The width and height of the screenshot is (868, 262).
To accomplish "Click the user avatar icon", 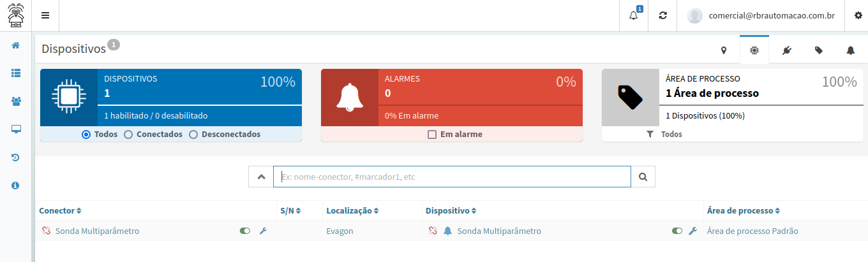I will point(694,15).
